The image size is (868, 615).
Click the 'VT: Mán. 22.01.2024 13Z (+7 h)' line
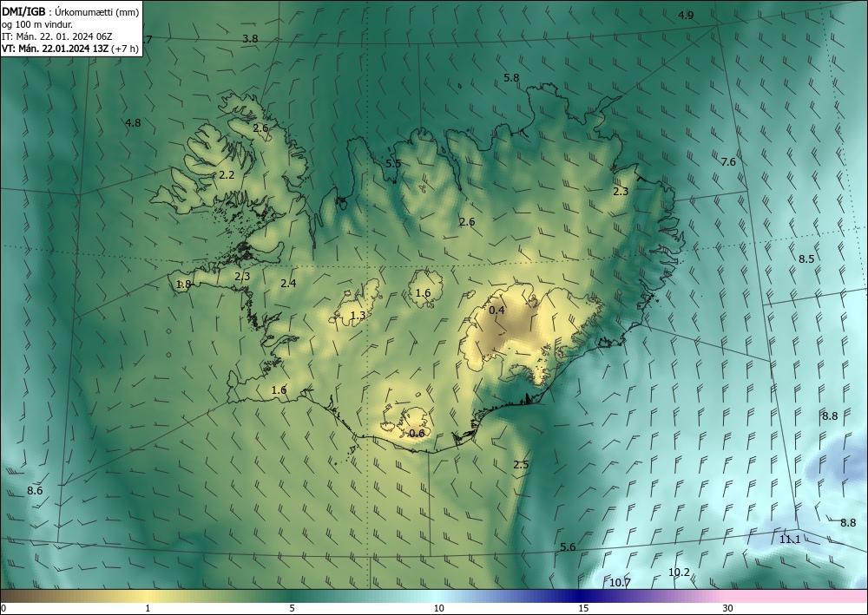pos(70,49)
